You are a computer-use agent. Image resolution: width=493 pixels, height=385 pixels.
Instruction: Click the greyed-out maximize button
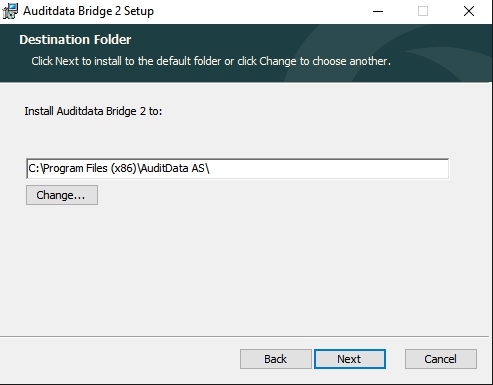pos(423,11)
